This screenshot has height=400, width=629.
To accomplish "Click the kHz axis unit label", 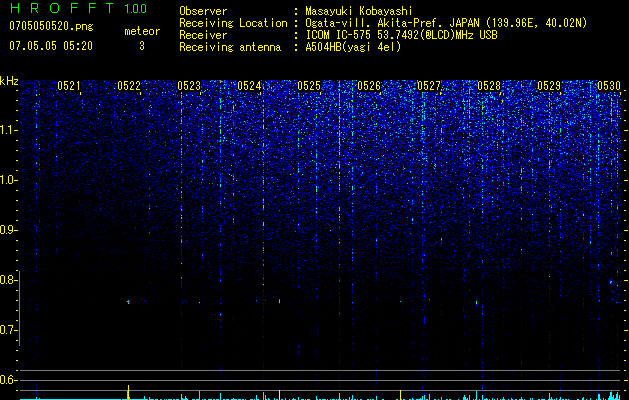I will coord(9,81).
